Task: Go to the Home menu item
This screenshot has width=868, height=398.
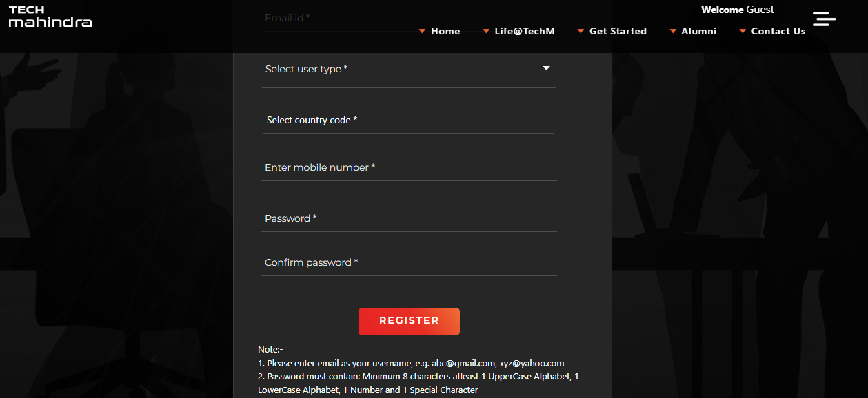Action: coord(445,31)
